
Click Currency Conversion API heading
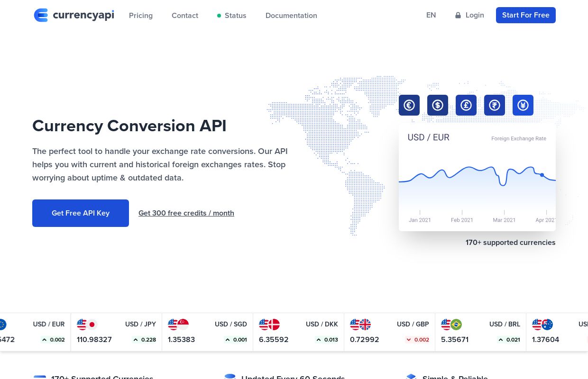click(129, 126)
